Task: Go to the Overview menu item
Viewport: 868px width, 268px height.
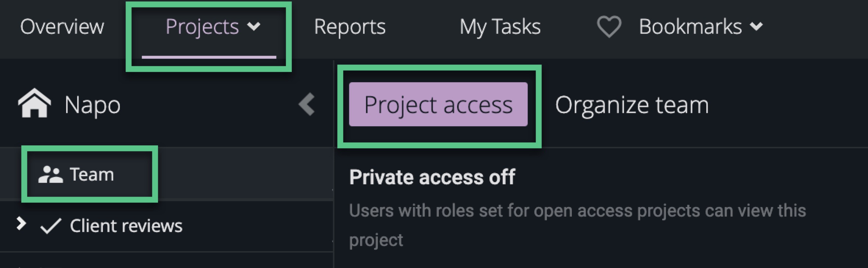Action: click(62, 27)
